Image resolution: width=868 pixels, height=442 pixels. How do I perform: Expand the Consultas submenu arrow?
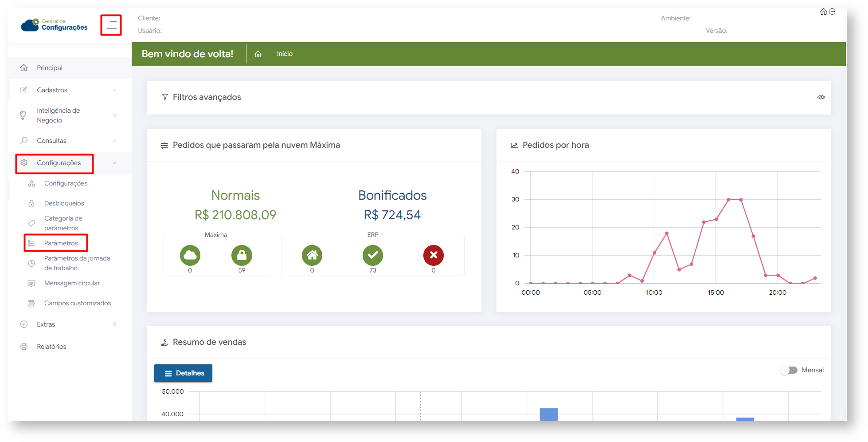pos(115,141)
